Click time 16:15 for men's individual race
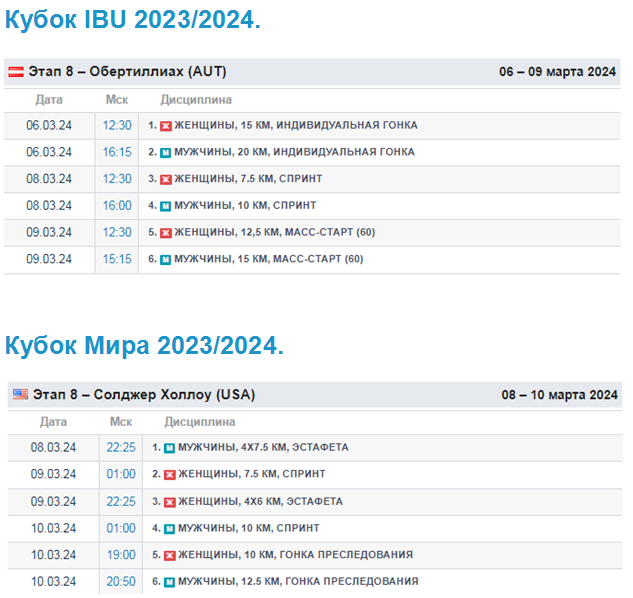Viewport: 633px width, 598px height. pos(117,152)
